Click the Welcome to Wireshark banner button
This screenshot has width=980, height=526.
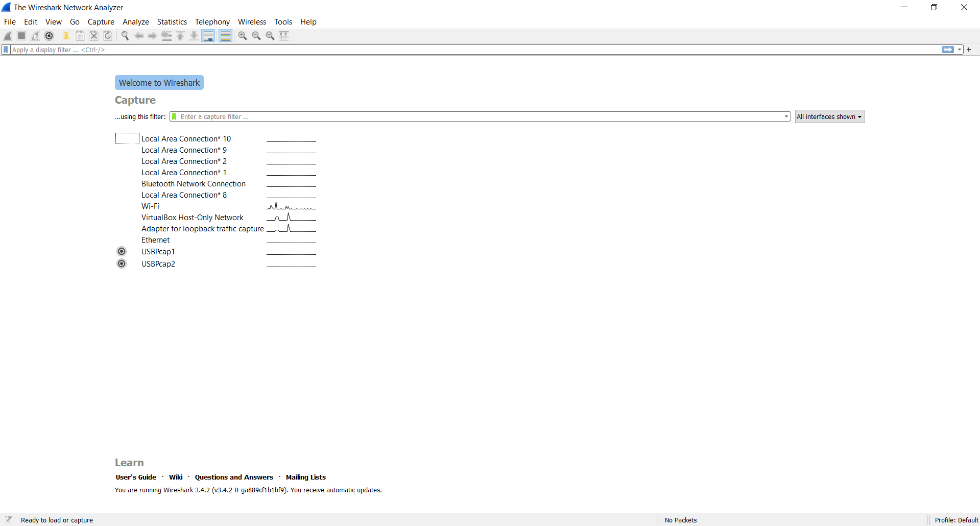click(x=159, y=83)
